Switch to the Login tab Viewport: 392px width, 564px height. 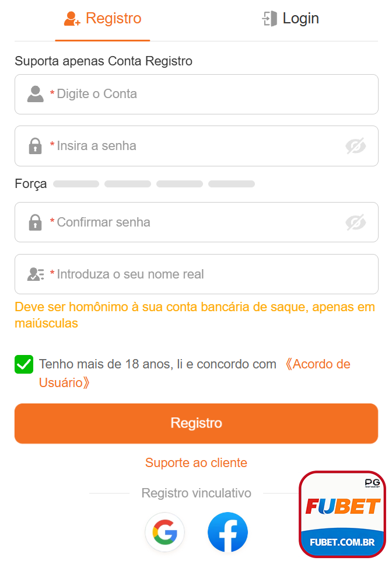pos(290,18)
